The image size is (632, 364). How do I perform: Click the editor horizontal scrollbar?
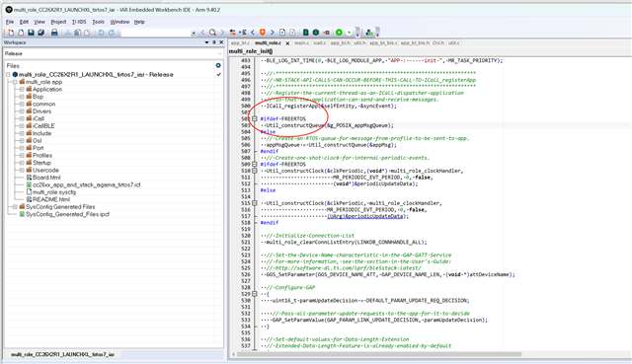[x=379, y=354]
